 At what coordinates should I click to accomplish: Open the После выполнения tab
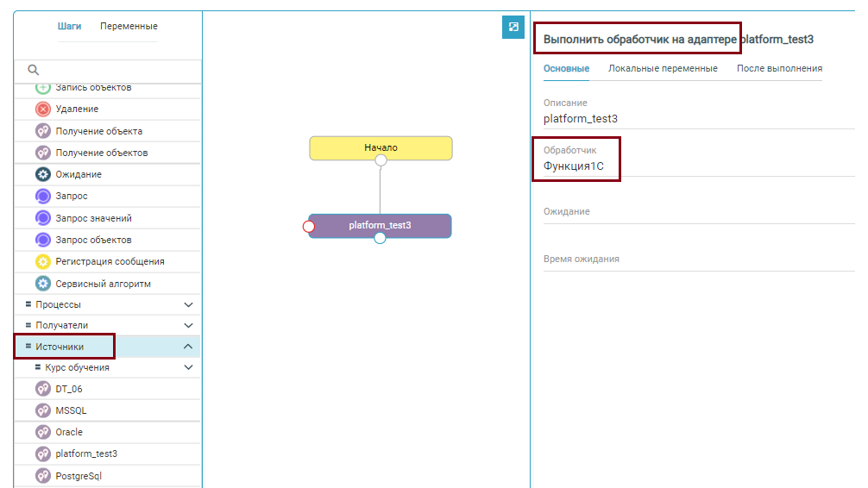[779, 68]
